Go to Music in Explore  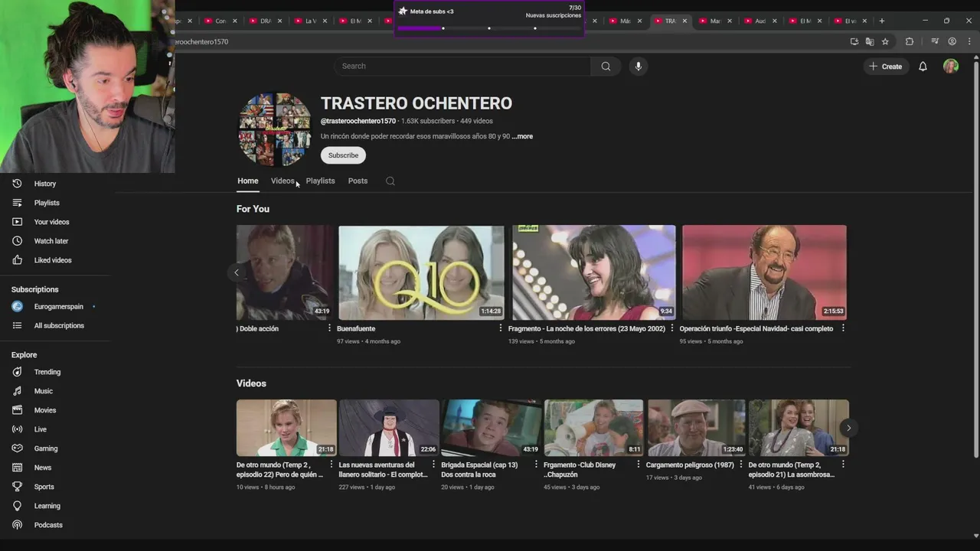43,391
